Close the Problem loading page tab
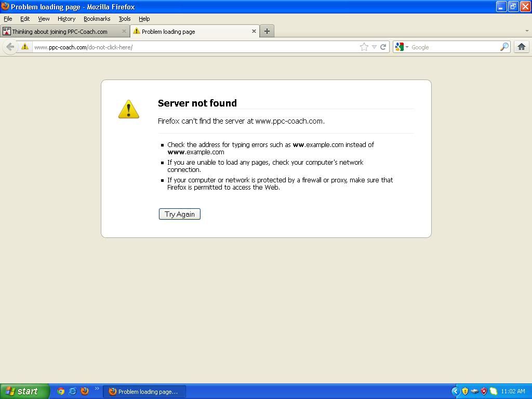Viewport: 532px width, 399px height. pyautogui.click(x=254, y=31)
